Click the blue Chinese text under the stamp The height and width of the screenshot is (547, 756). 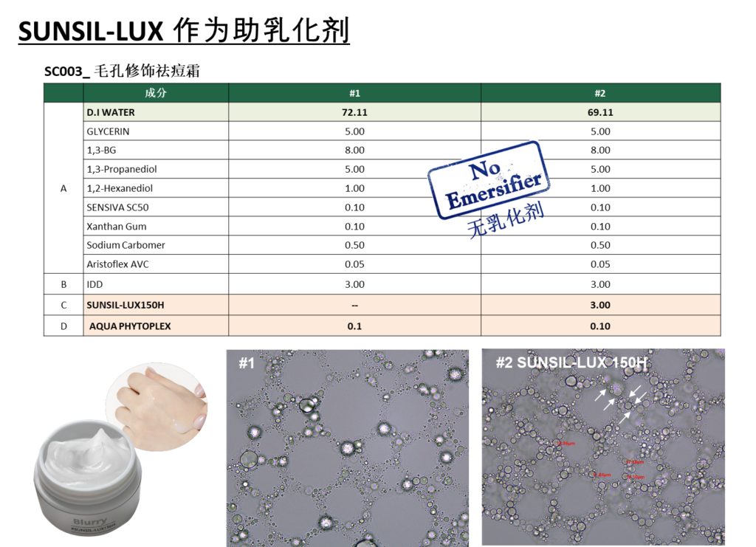(x=506, y=220)
